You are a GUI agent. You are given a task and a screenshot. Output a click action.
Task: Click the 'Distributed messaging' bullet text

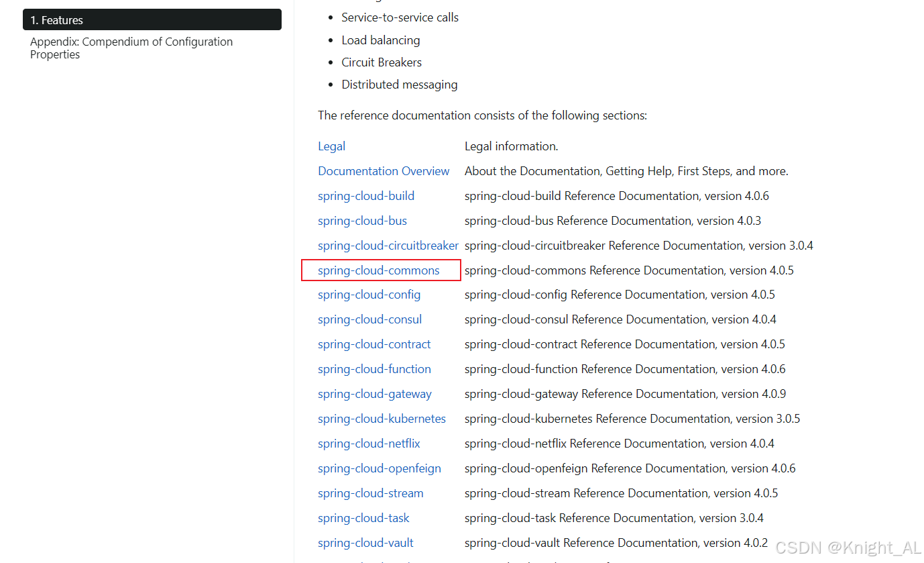400,85
